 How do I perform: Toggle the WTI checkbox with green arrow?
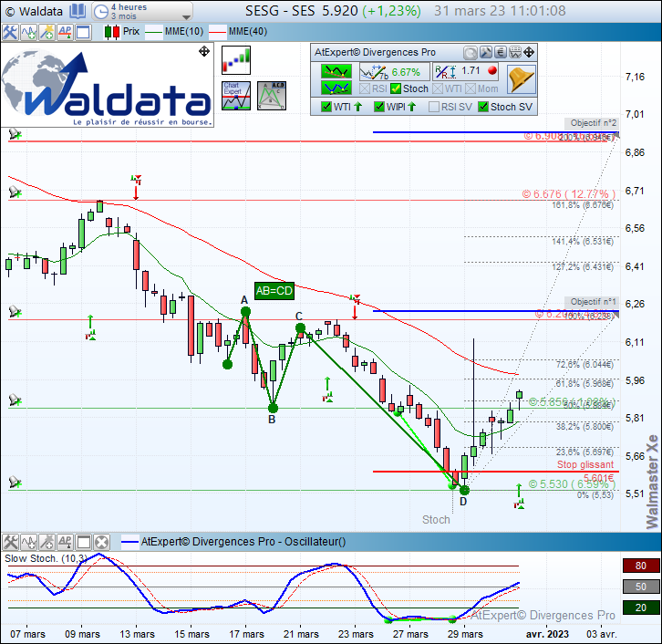point(326,107)
